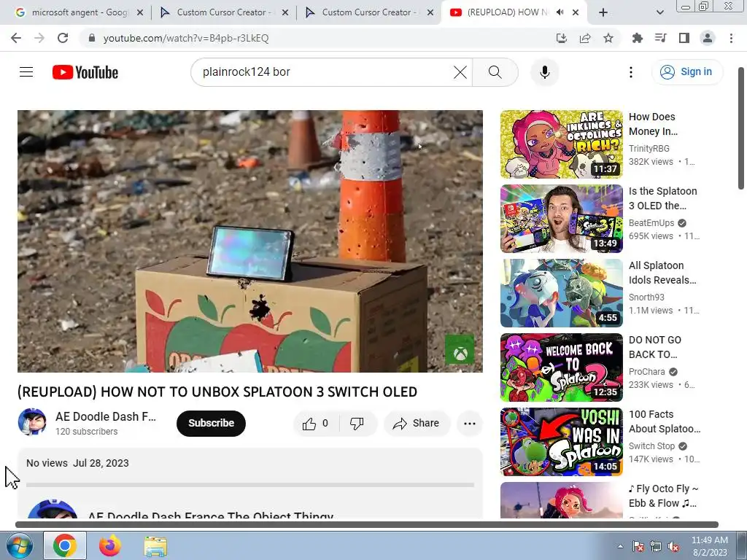
Task: Click the install app icon in address bar
Action: pyautogui.click(x=562, y=38)
